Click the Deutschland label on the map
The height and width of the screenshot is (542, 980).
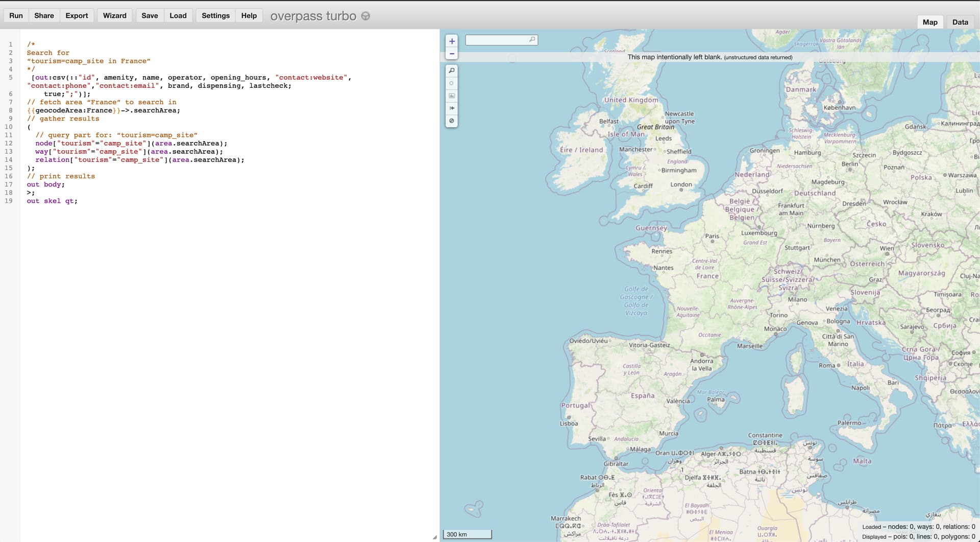click(815, 193)
